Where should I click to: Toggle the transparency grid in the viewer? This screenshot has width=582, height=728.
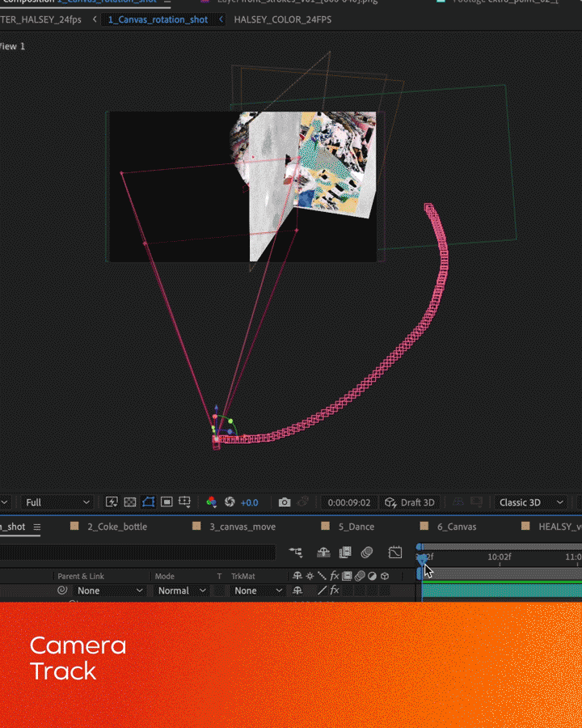click(130, 502)
